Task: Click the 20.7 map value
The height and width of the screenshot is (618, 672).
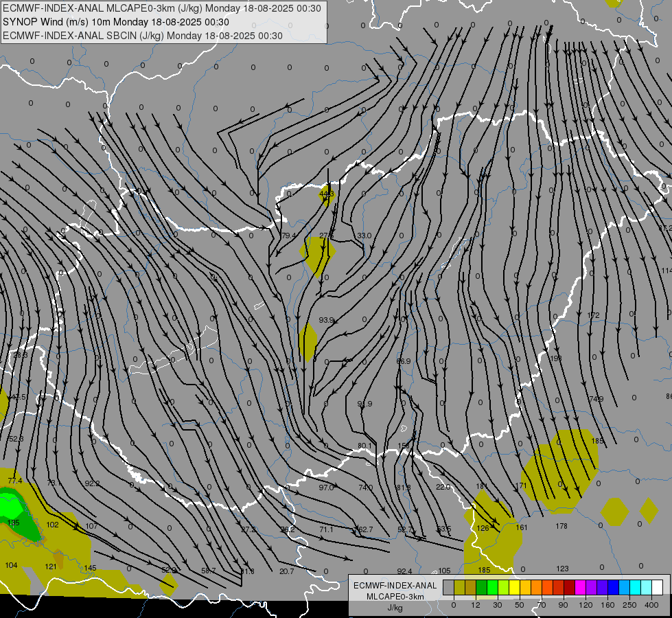Action: click(x=287, y=571)
